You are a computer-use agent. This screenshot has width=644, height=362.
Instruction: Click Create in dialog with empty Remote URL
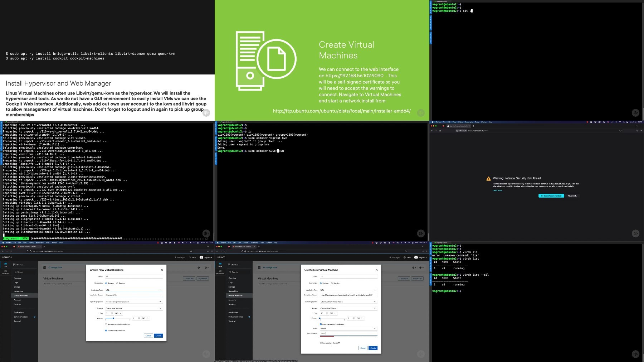[158, 336]
